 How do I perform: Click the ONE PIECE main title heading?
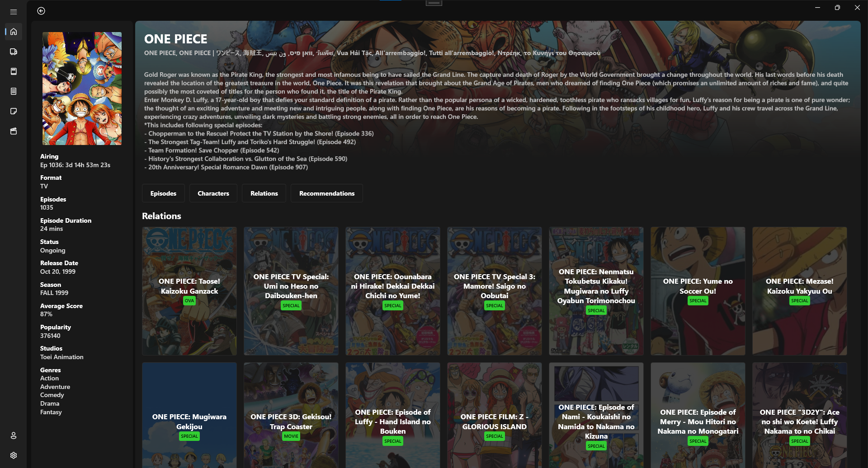[175, 39]
